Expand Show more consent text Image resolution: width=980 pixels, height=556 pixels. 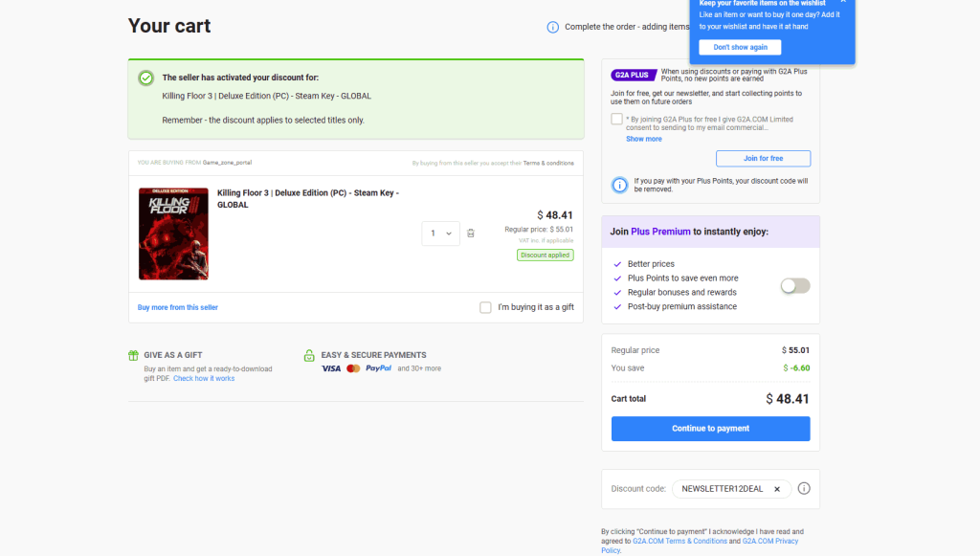pos(644,139)
